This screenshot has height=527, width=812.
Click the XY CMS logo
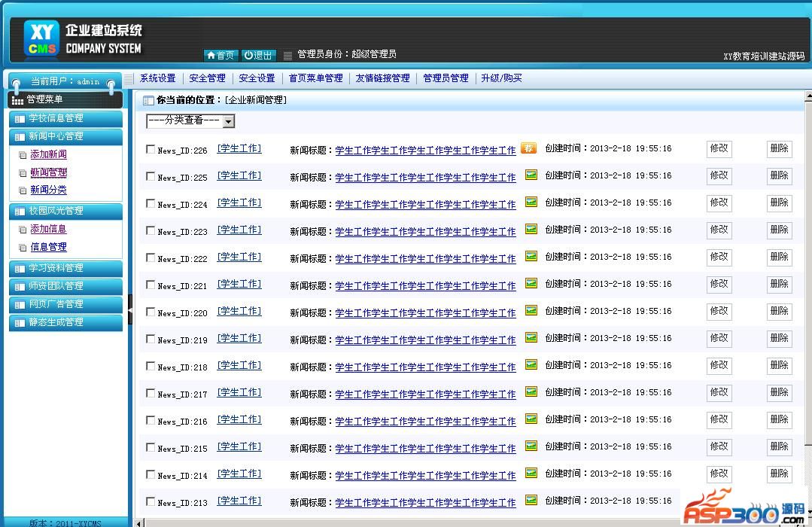pos(41,39)
